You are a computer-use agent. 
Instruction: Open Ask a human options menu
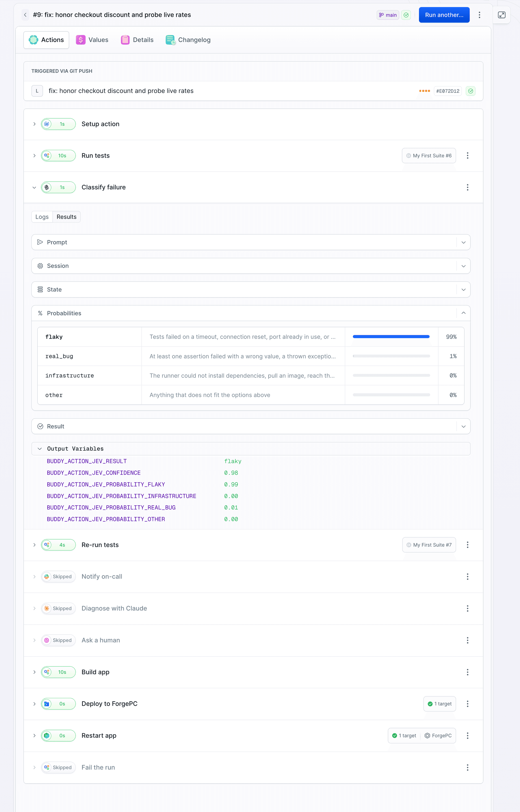click(x=467, y=640)
